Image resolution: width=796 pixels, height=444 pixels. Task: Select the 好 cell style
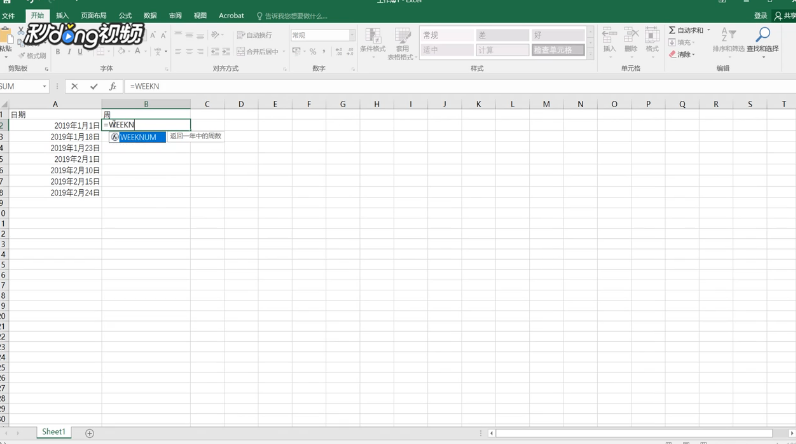click(557, 35)
